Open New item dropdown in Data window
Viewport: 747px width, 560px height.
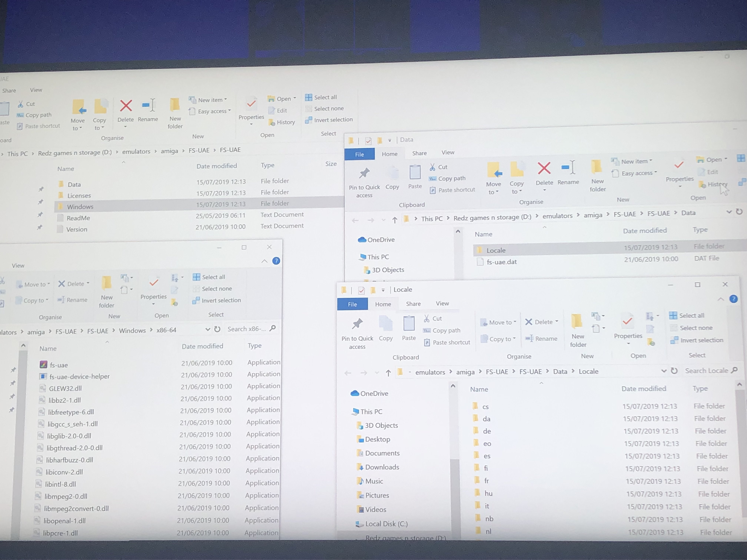pyautogui.click(x=632, y=161)
